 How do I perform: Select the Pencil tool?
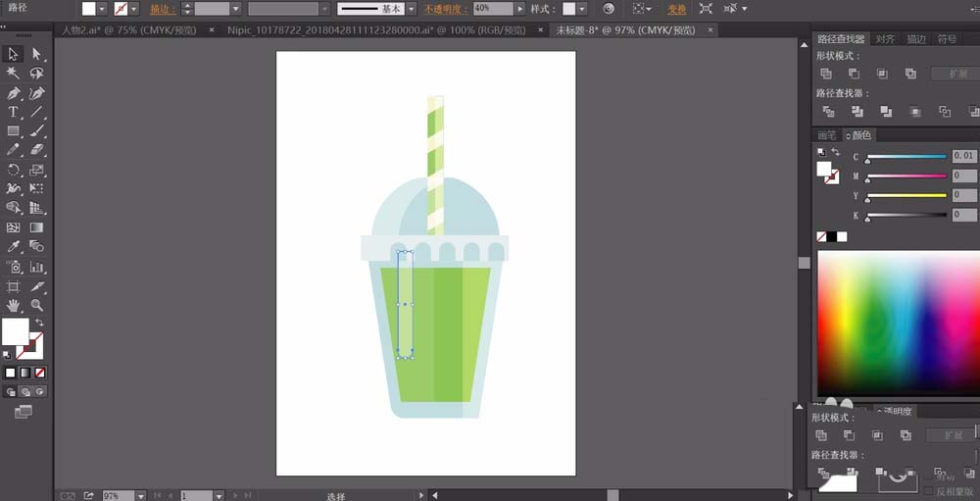pyautogui.click(x=13, y=150)
